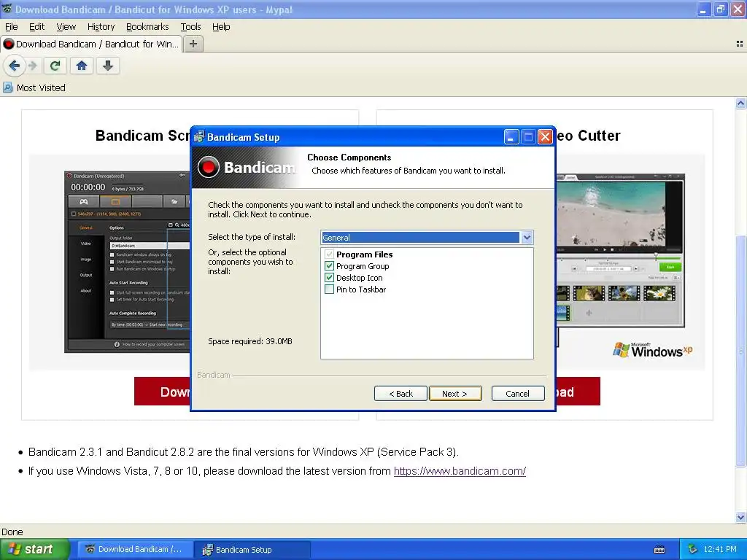Open the Help menu
Viewport: 747px width, 560px height.
point(221,27)
